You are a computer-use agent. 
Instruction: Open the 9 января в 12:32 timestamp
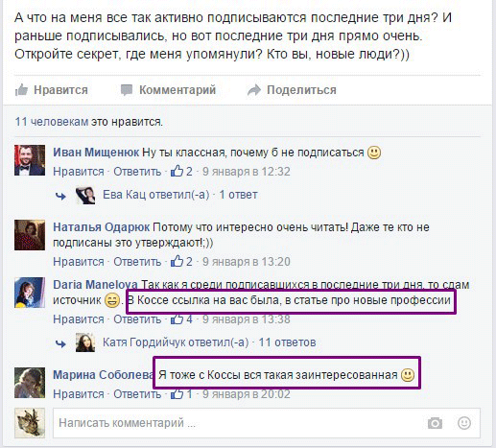pos(247,172)
